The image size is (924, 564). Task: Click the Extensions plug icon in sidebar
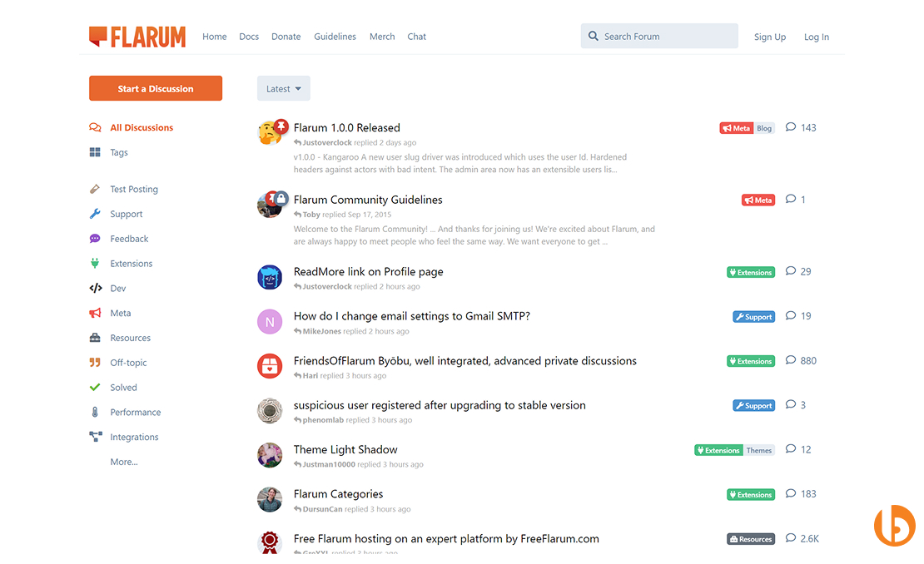click(x=95, y=263)
